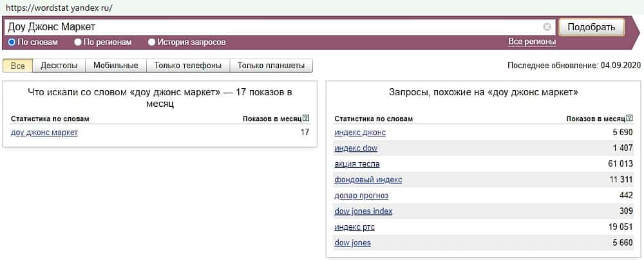644x260 pixels.
Task: Click 'Статистика по словам' header in left panel
Action: 50,118
